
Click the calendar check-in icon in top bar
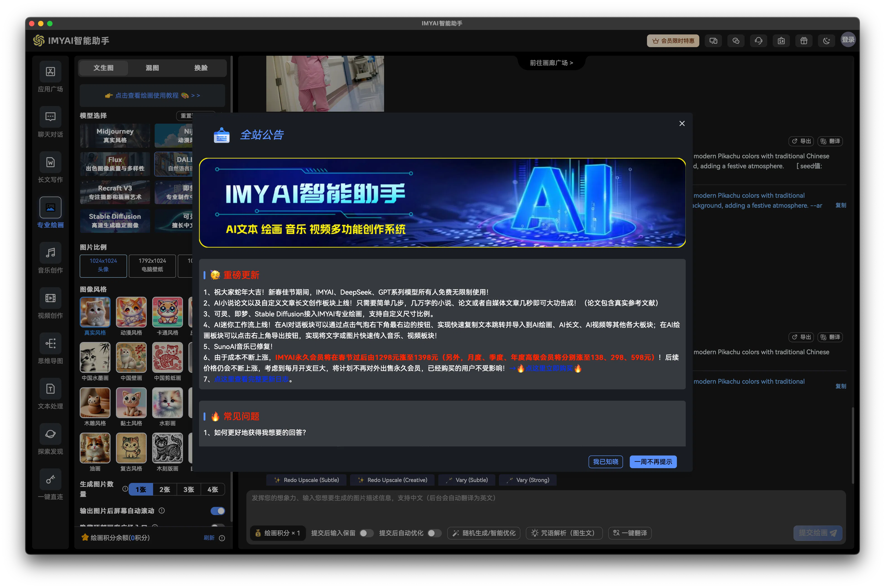click(781, 41)
